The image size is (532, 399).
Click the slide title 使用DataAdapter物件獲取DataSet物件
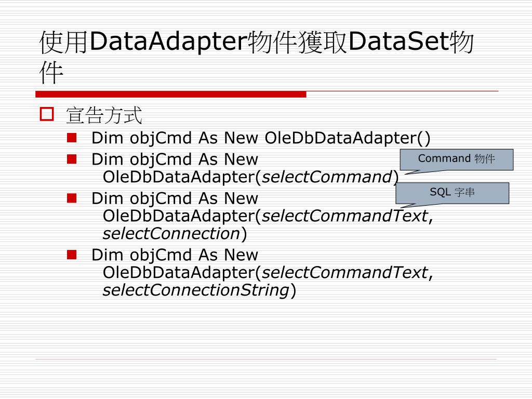[x=257, y=57]
